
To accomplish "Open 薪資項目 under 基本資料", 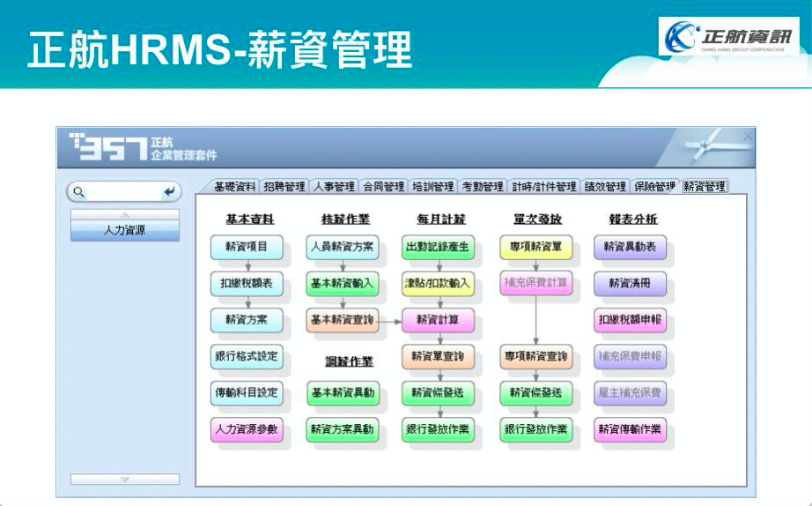I will click(x=247, y=248).
